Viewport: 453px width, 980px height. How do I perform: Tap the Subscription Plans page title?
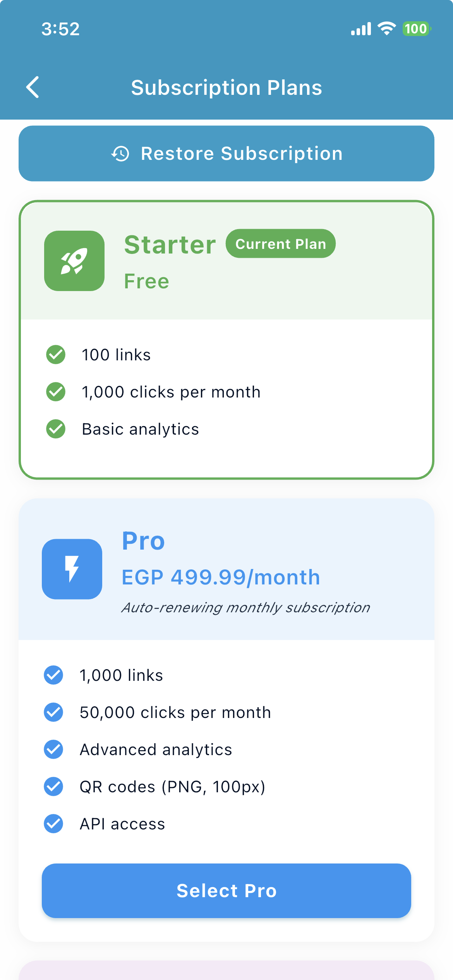(226, 87)
